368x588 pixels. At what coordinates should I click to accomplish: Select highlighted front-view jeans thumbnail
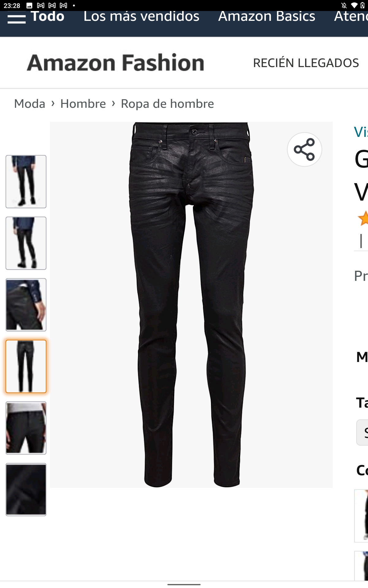click(26, 366)
